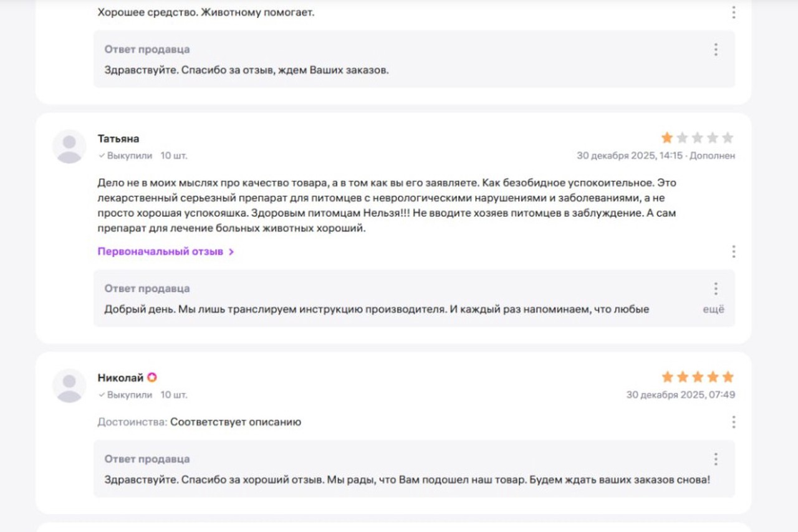This screenshot has height=532, width=798.
Task: Open three-dot menu in first seller reply
Action: coord(715,49)
